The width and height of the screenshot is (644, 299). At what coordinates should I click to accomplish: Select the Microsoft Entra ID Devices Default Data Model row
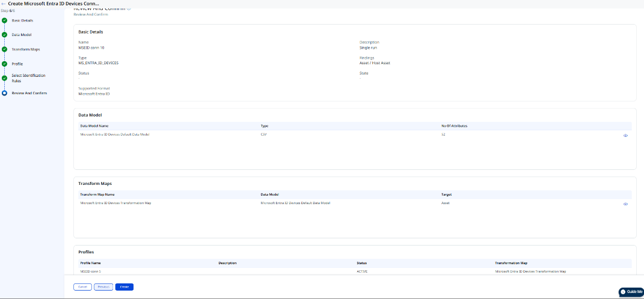click(x=115, y=134)
